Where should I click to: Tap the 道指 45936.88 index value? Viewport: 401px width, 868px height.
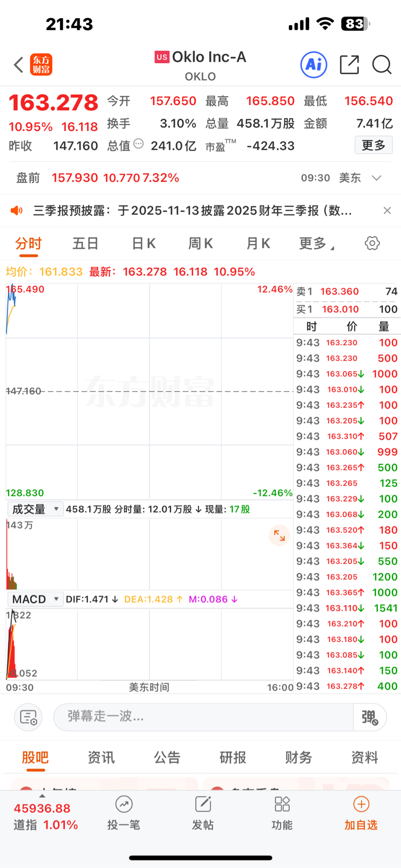pyautogui.click(x=42, y=808)
